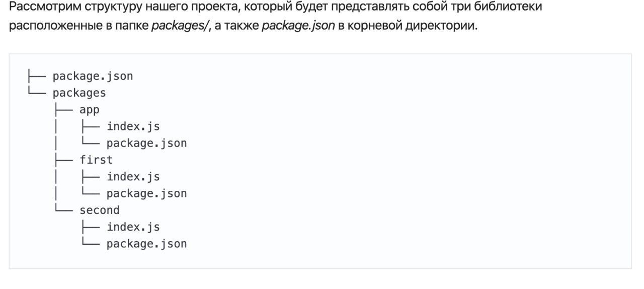This screenshot has height=289, width=644.
Task: Click the app folder in tree
Action: [x=90, y=110]
